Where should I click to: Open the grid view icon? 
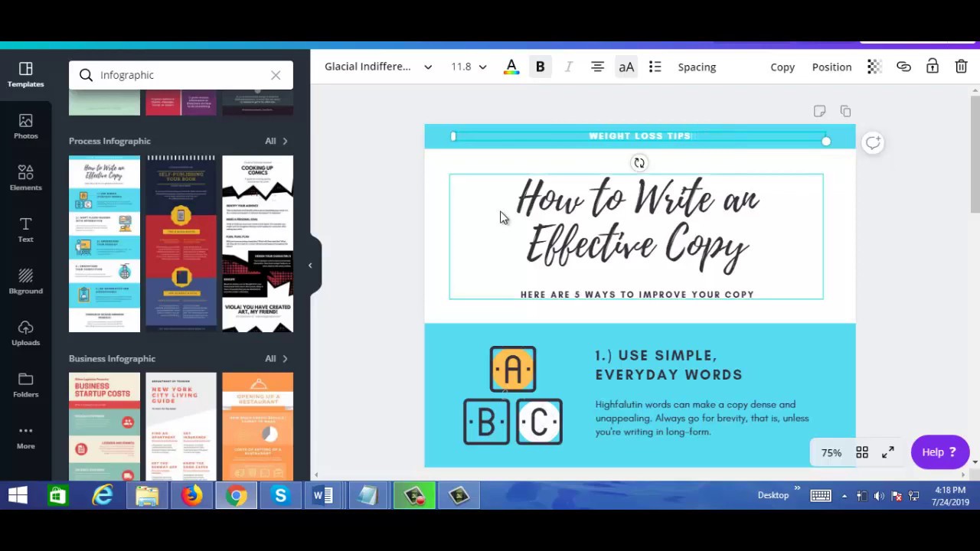click(x=862, y=453)
